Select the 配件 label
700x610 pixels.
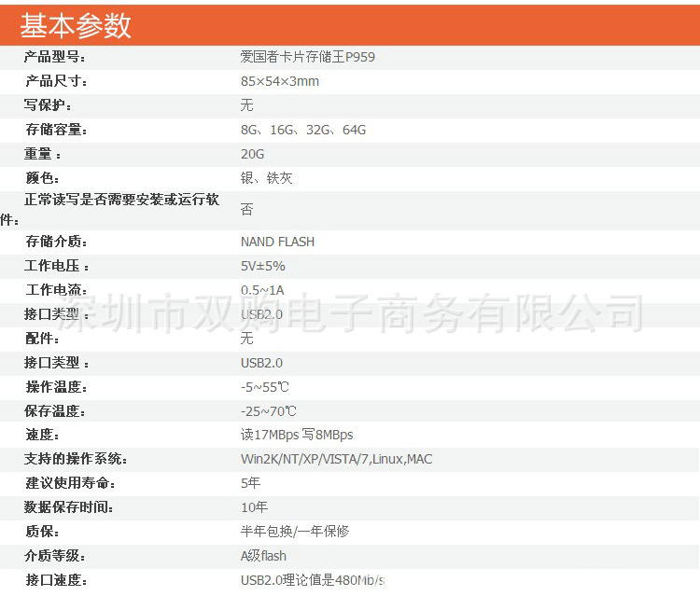(x=42, y=339)
